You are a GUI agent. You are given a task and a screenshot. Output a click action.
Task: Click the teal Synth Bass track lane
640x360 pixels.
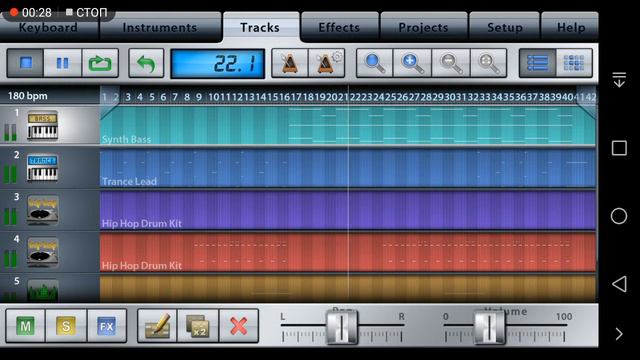tap(348, 126)
